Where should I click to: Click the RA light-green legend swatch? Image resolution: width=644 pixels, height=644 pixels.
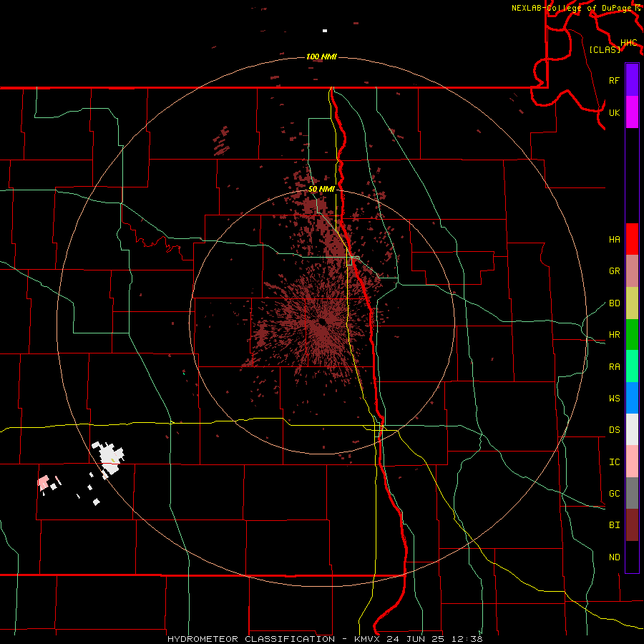tap(632, 366)
